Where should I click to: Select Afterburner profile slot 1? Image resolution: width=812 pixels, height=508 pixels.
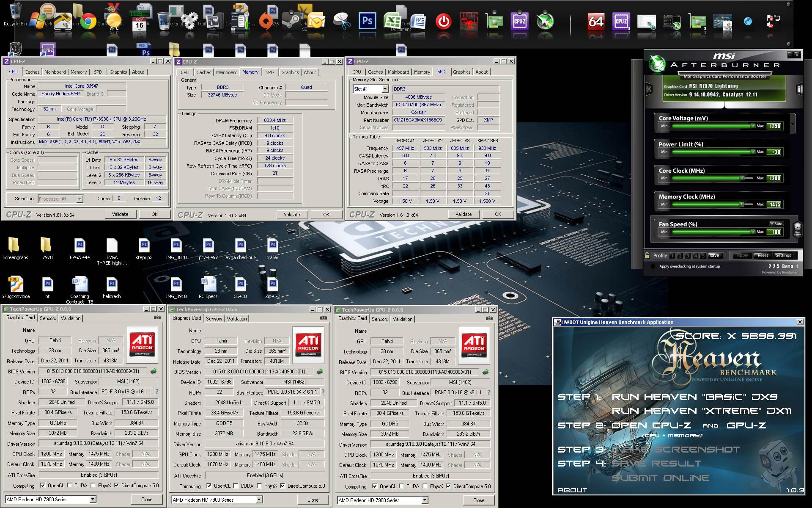click(672, 256)
